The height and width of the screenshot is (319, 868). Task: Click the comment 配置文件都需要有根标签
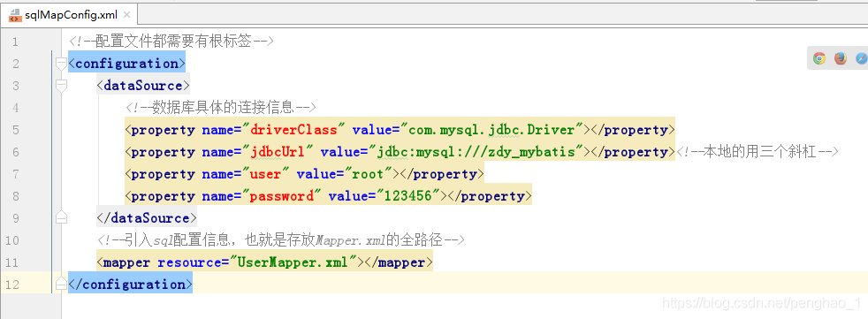coord(172,42)
